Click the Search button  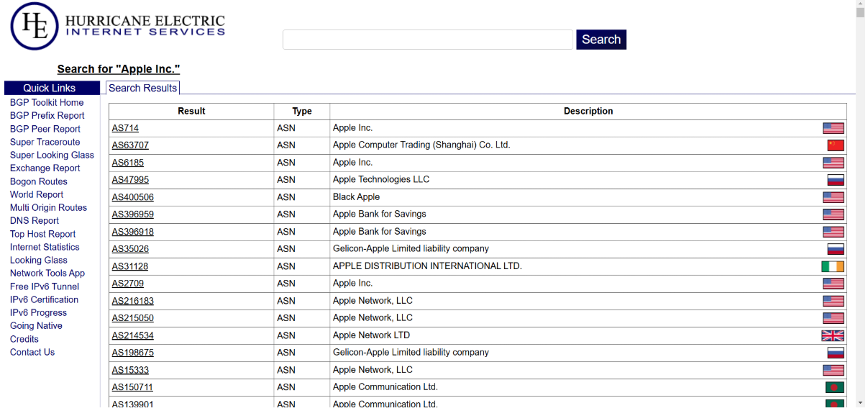(601, 40)
